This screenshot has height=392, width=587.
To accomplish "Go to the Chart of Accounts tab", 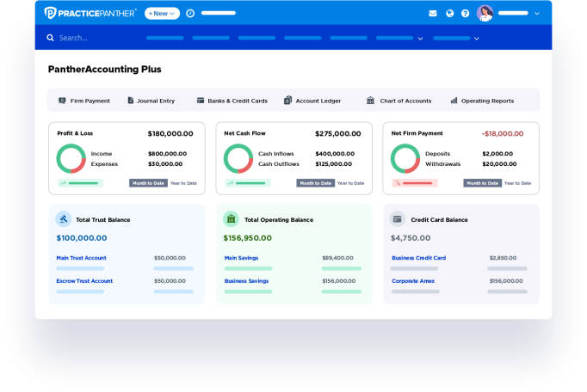I will [399, 101].
